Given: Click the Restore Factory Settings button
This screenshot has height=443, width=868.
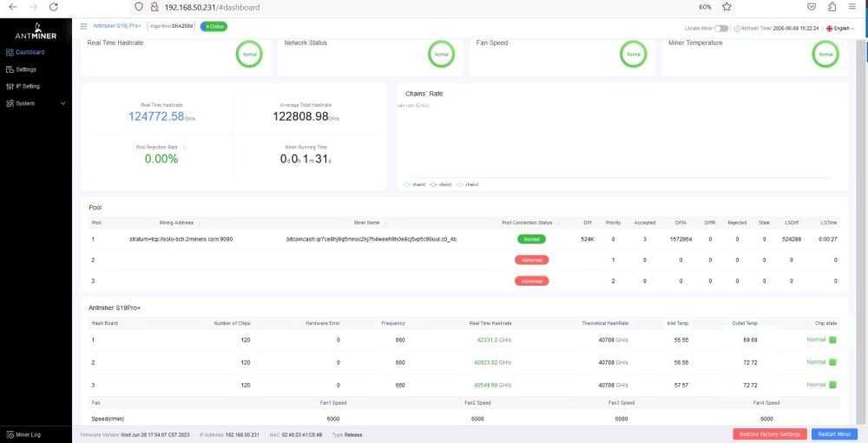Looking at the screenshot, I should 769,434.
